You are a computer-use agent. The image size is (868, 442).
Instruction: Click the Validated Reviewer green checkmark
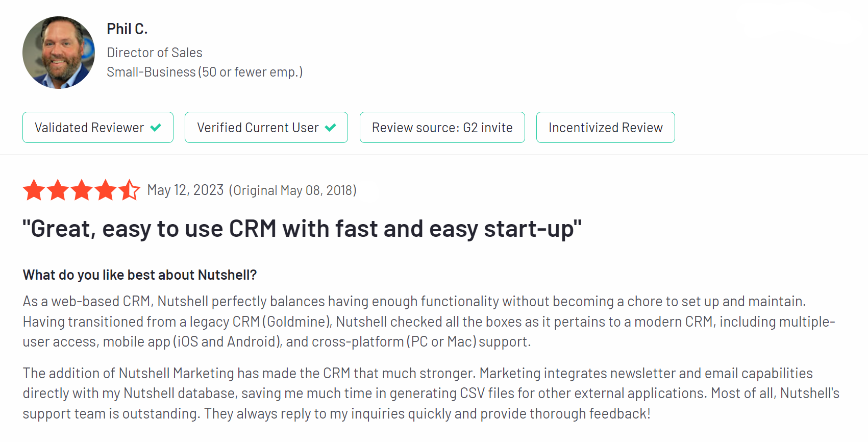(x=156, y=128)
